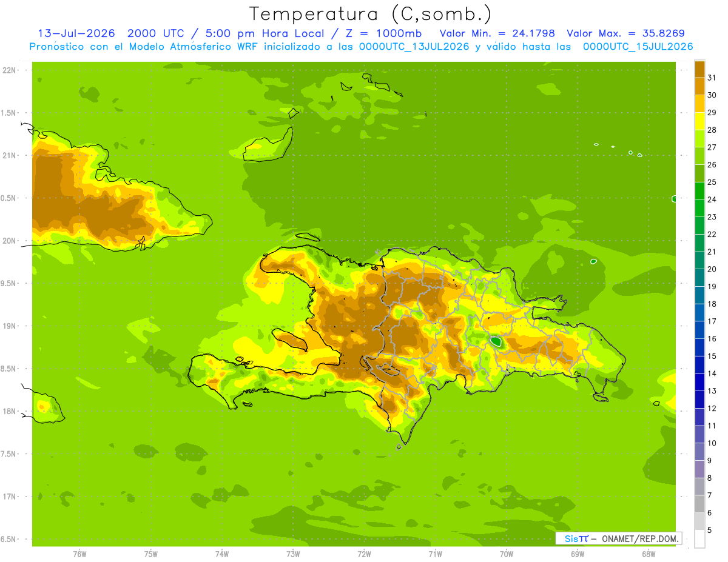The width and height of the screenshot is (728, 562).
Task: Click the longitude axis label 76W
Action: point(79,554)
